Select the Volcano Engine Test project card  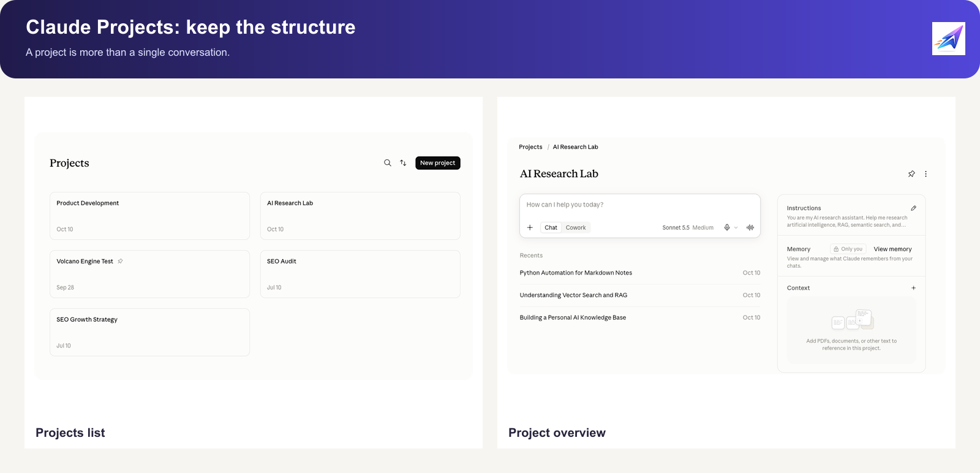(149, 274)
